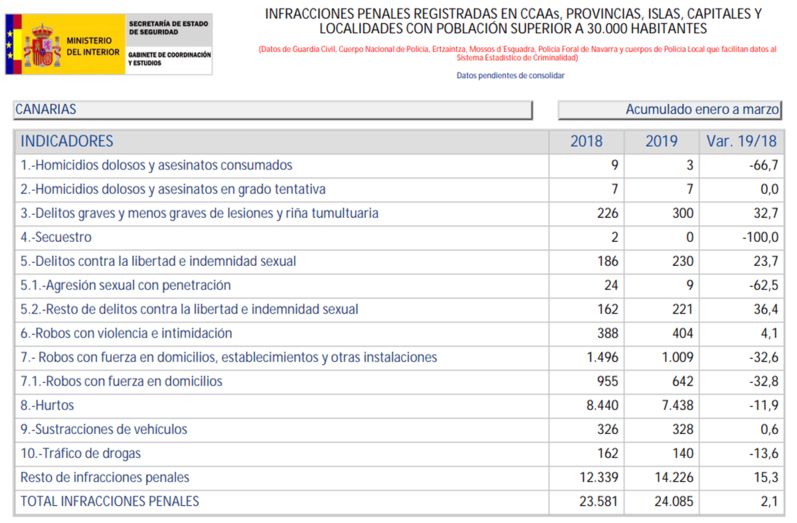Select '7.1.-Robos con fuerza en domicilios' label
This screenshot has height=523, width=797.
[121, 381]
